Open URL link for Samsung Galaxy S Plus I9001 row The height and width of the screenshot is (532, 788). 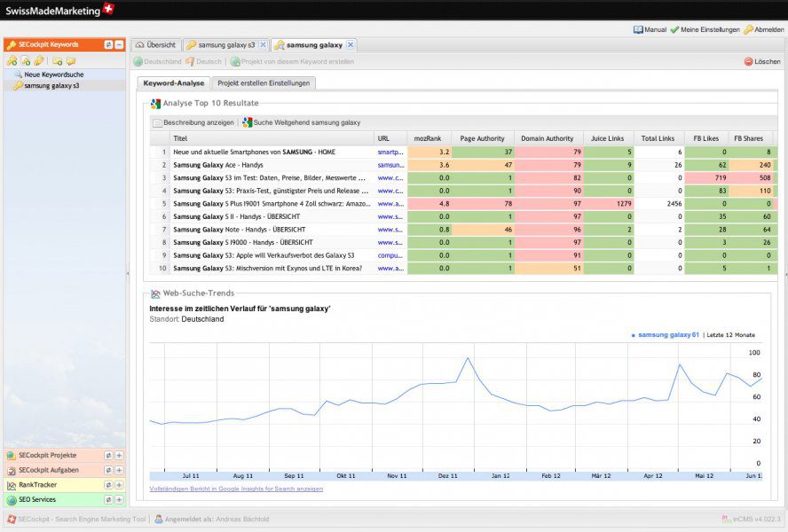tap(390, 204)
